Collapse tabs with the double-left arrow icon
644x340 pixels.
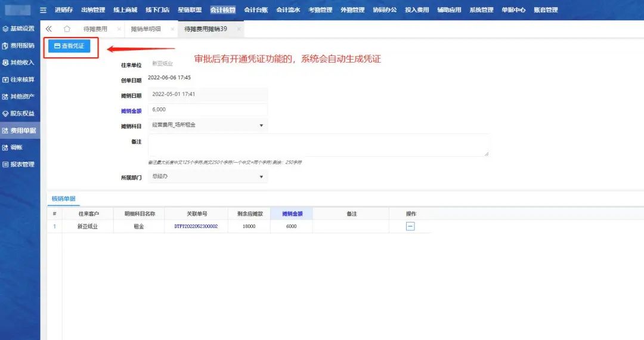[x=49, y=29]
